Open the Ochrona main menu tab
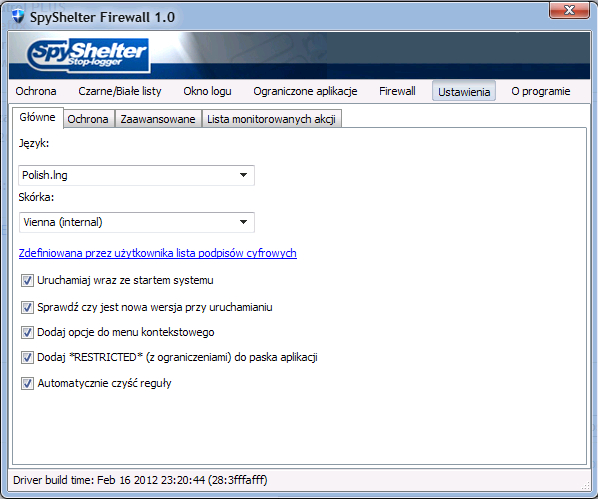Viewport: 598px width, 499px height. click(36, 91)
